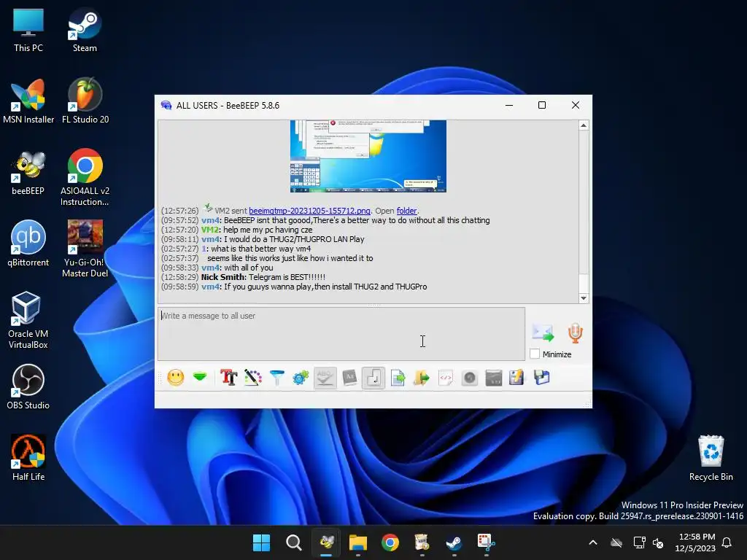
Task: Open the beeimgtmp-20231205-155712.png link
Action: [309, 211]
